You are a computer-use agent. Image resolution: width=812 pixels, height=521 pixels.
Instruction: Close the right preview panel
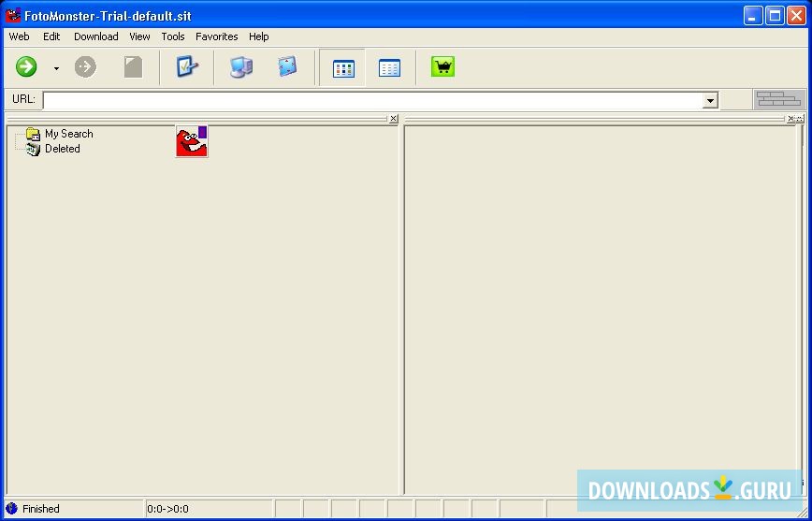pos(790,119)
